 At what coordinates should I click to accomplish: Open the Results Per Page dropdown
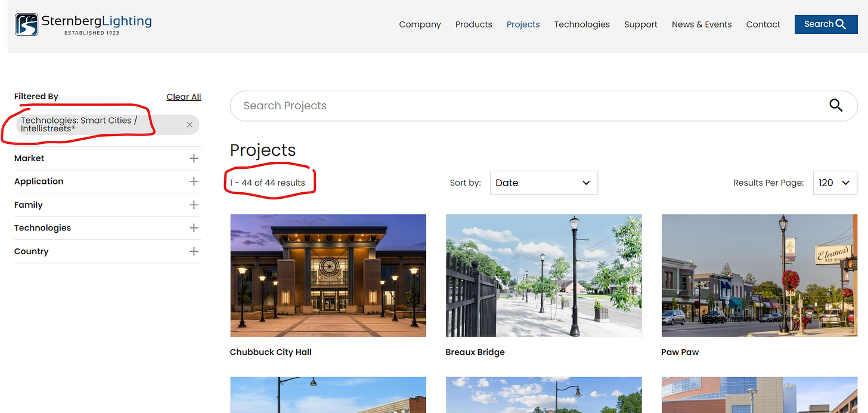(835, 183)
